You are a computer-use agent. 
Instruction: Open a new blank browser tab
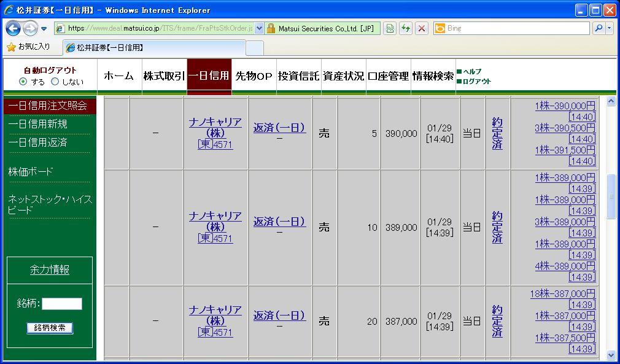pyautogui.click(x=255, y=48)
